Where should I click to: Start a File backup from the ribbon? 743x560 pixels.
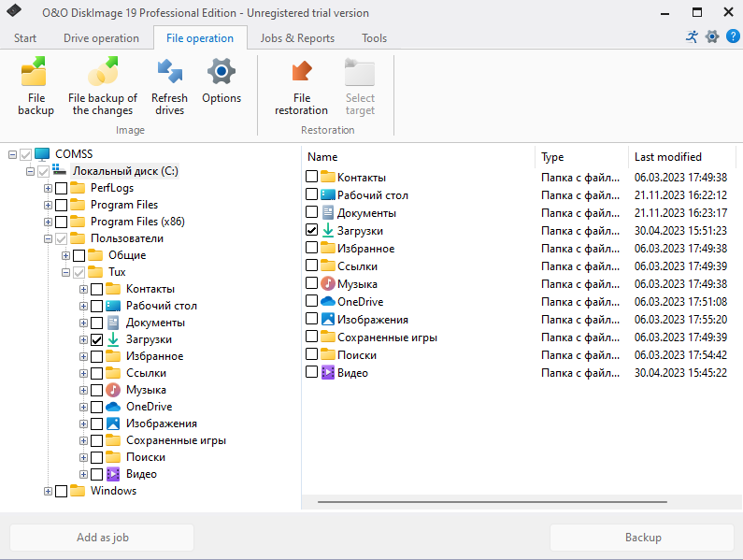click(x=36, y=86)
